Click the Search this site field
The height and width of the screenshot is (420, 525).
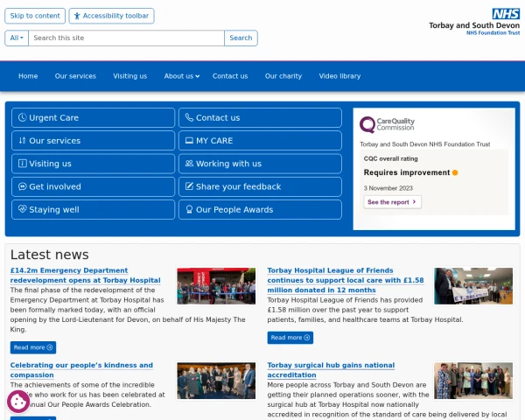[126, 38]
